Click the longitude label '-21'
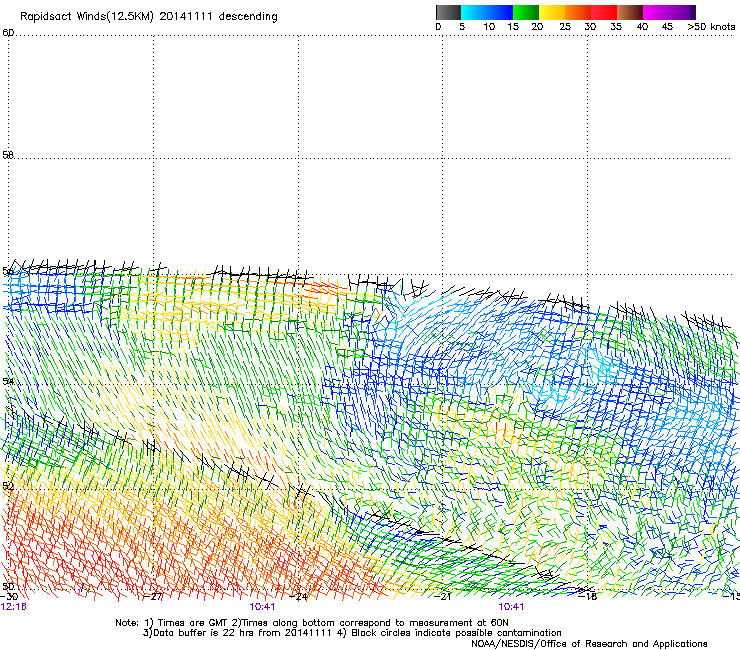Viewport: 740px width, 650px height. click(x=443, y=597)
